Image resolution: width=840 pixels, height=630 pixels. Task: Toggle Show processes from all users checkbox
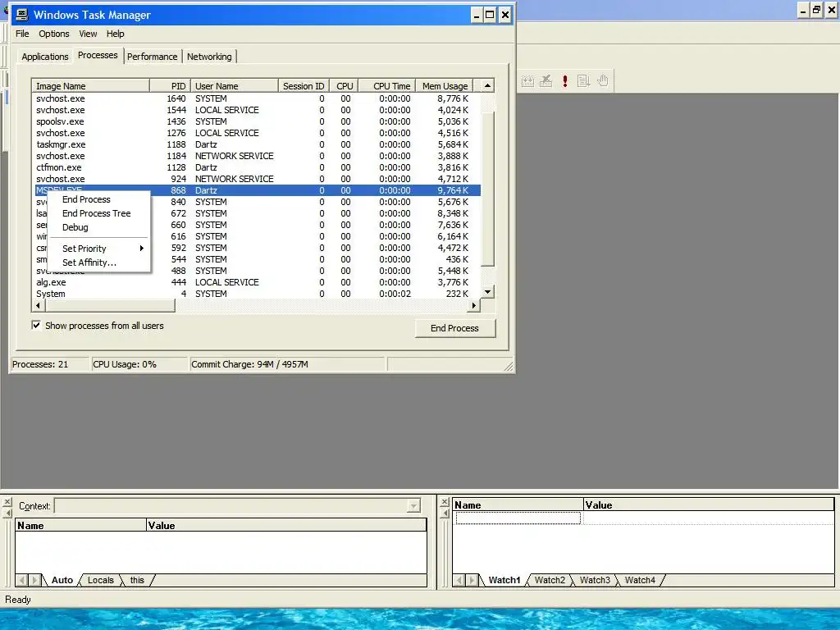[x=36, y=325]
